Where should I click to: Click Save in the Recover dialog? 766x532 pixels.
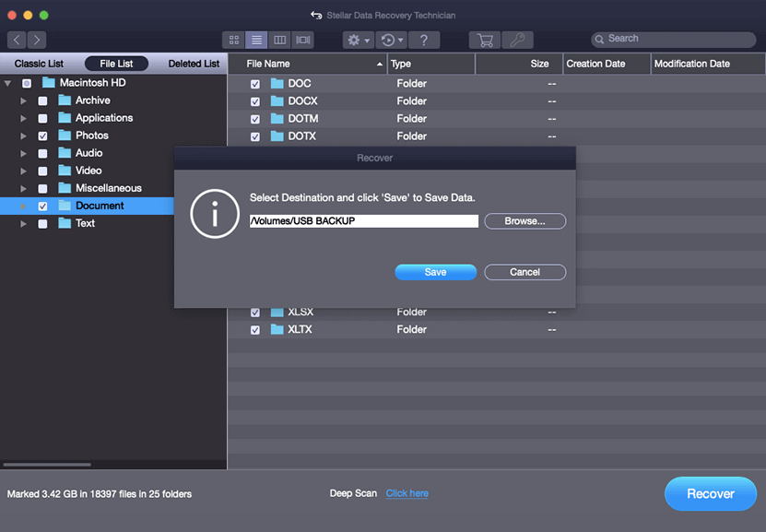(436, 272)
